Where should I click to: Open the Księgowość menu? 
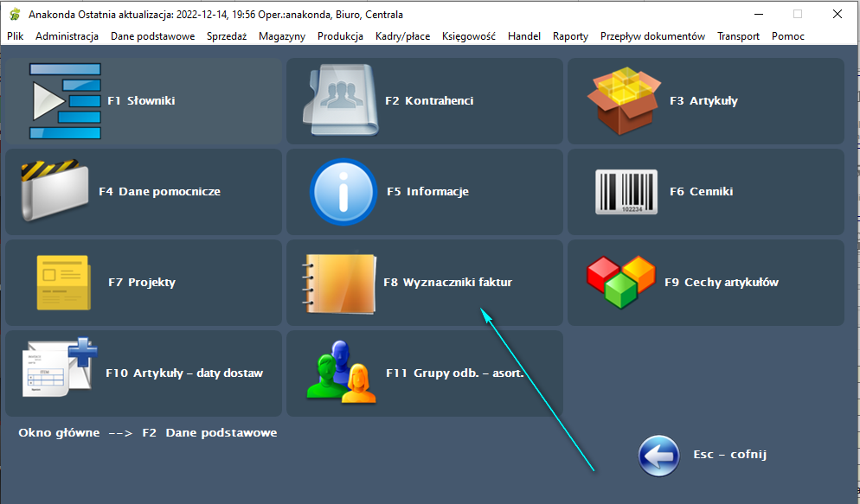(x=469, y=36)
